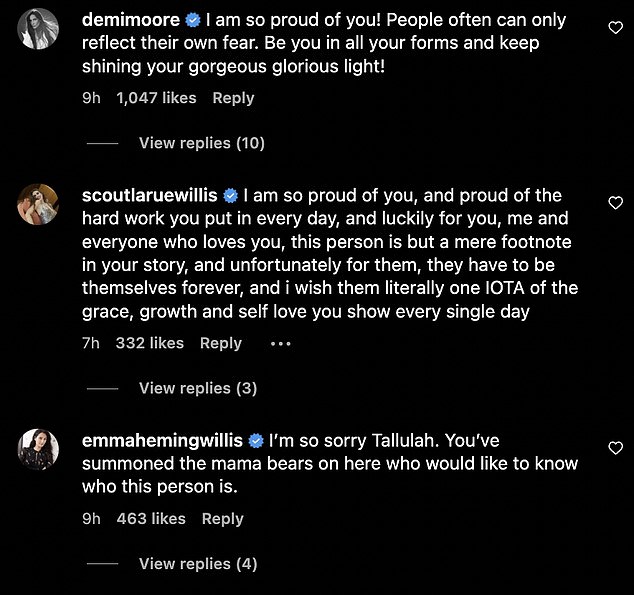Image resolution: width=634 pixels, height=595 pixels.
Task: Click scoutlaruewillis's verified badge
Action: [230, 195]
